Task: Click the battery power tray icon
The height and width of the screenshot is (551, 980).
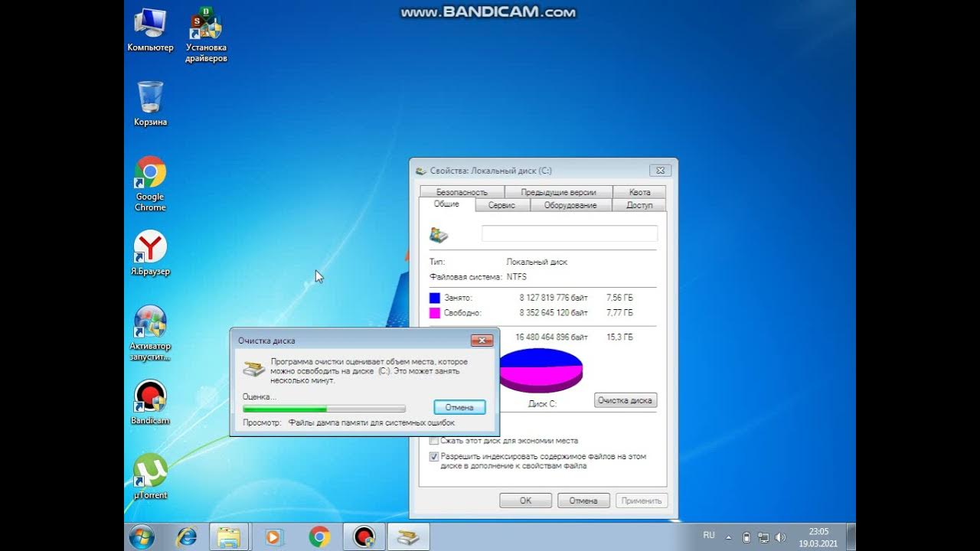Action: tap(746, 537)
